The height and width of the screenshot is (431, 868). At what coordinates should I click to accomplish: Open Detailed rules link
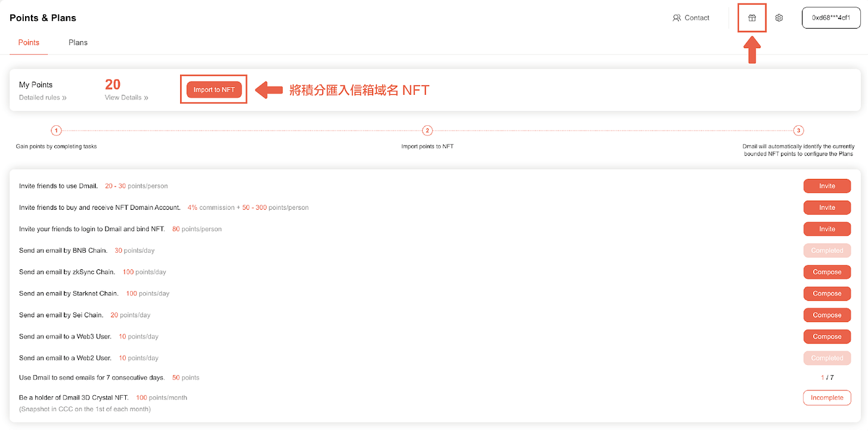point(43,97)
